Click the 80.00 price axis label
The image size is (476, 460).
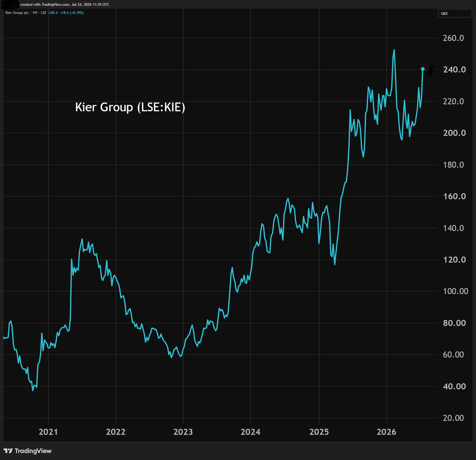click(454, 323)
